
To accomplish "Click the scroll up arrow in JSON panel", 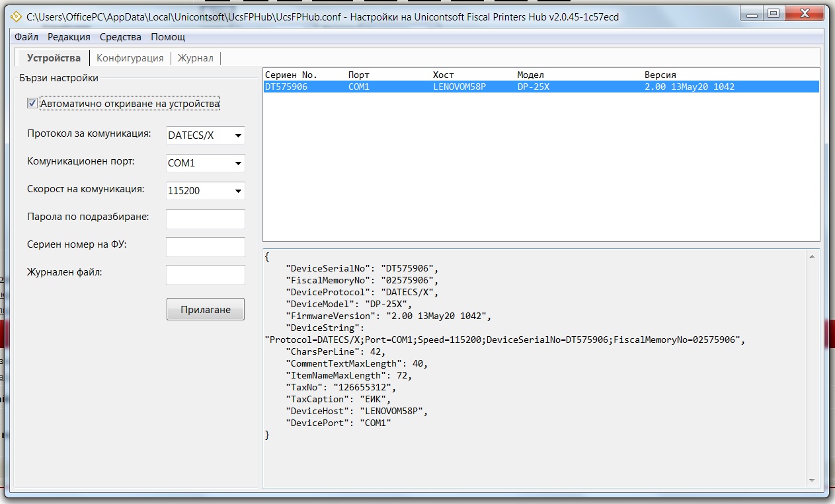I will 813,258.
